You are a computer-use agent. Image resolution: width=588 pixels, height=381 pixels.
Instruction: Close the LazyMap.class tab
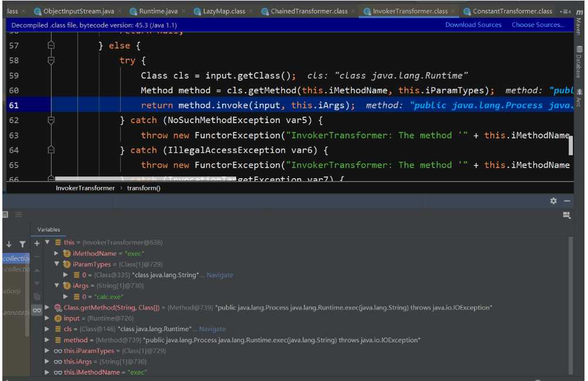(250, 11)
